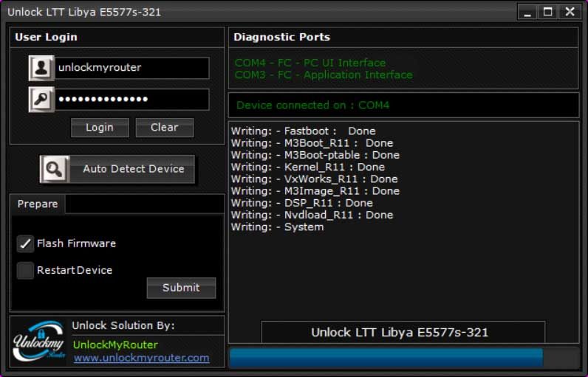Click log line Writing VxWorks_R11 Done
This screenshot has height=377, width=588.
point(314,179)
